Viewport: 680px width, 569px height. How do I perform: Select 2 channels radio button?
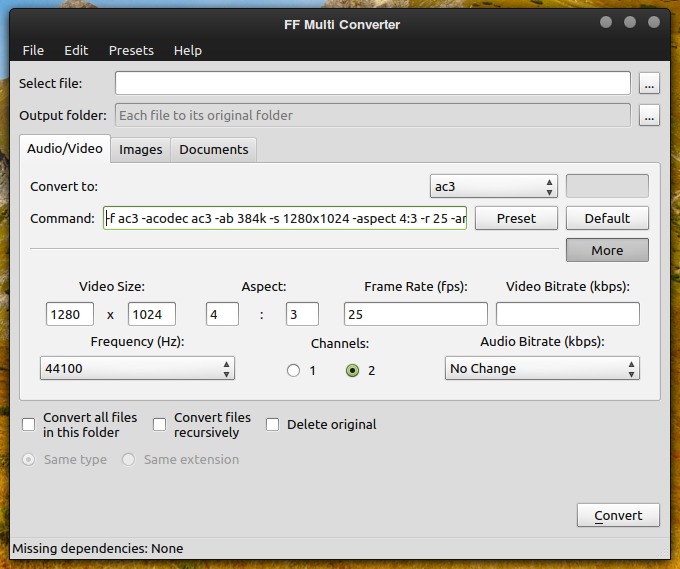[x=353, y=370]
